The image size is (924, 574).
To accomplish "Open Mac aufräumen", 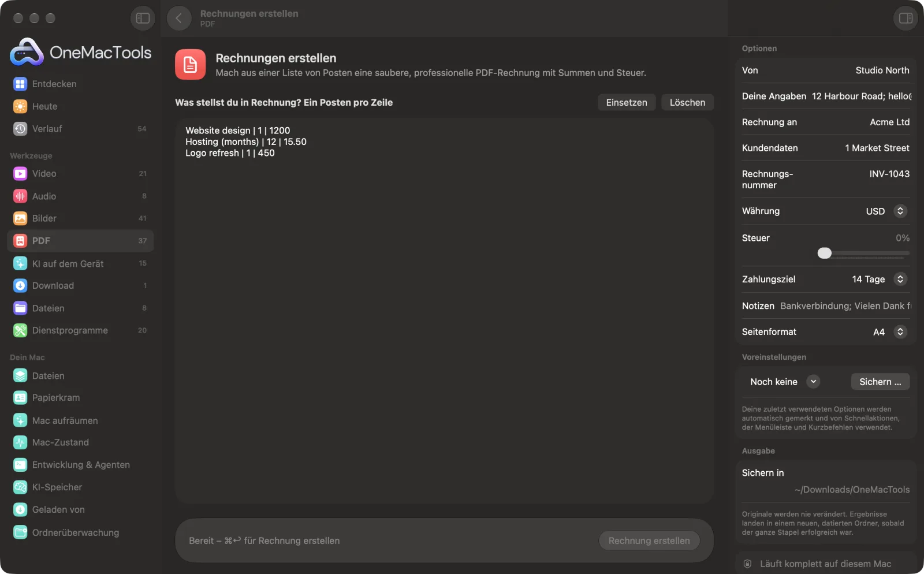I will coord(80,420).
